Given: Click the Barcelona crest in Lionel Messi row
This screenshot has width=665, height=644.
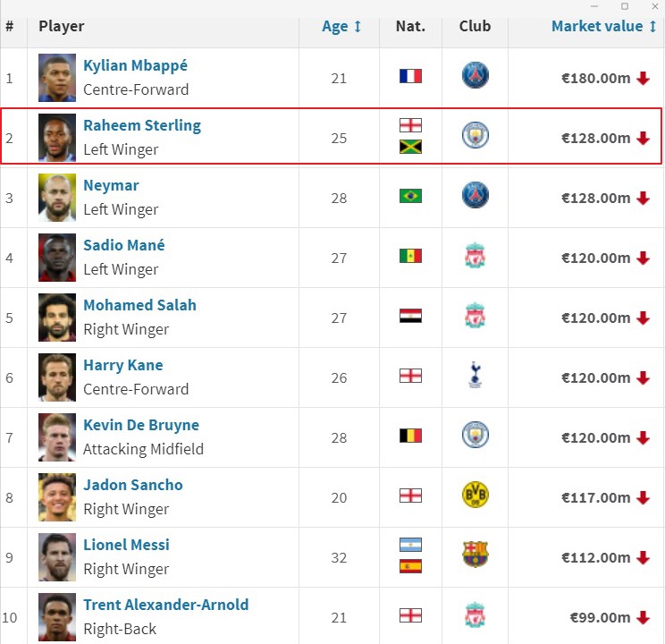Looking at the screenshot, I should tap(475, 555).
